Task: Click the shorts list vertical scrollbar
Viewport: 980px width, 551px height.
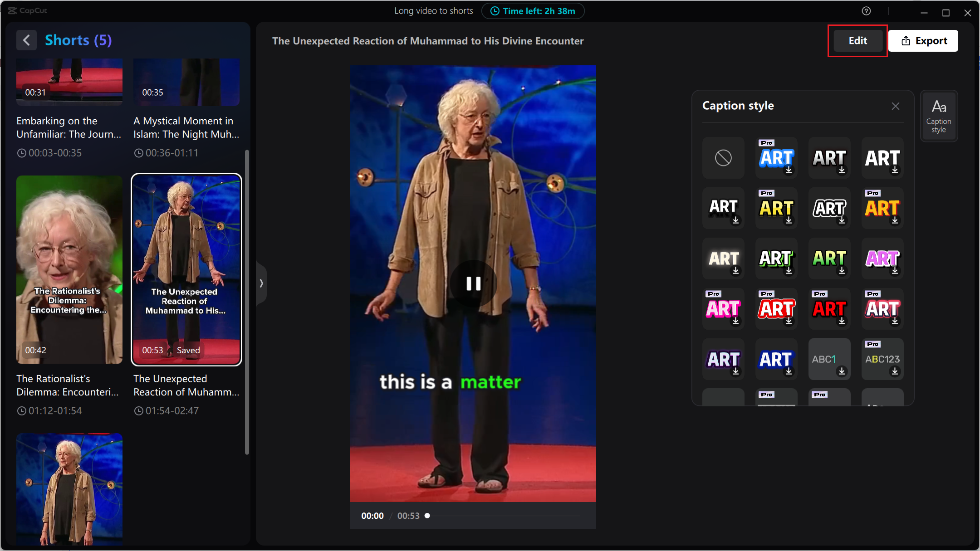Action: pyautogui.click(x=247, y=302)
